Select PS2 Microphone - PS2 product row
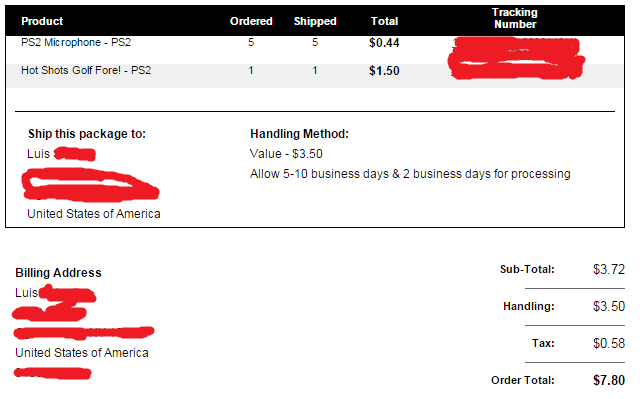The height and width of the screenshot is (399, 643). [x=315, y=43]
